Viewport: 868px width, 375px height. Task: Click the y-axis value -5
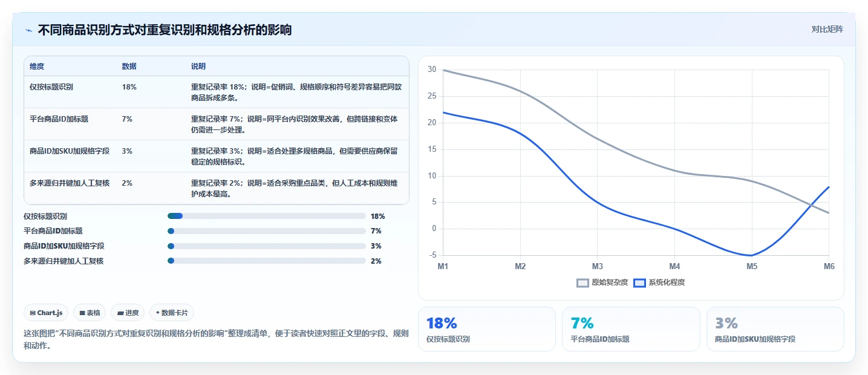432,255
